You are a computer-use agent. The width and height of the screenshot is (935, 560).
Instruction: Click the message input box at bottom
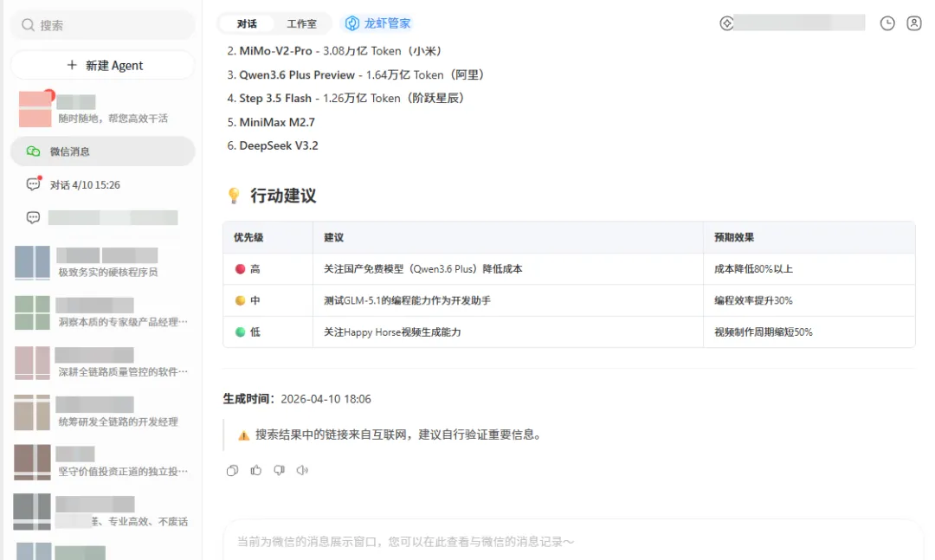(572, 542)
